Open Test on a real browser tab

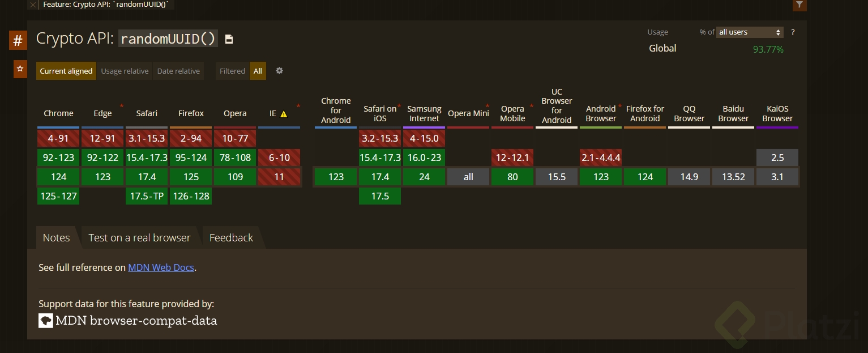click(x=139, y=238)
